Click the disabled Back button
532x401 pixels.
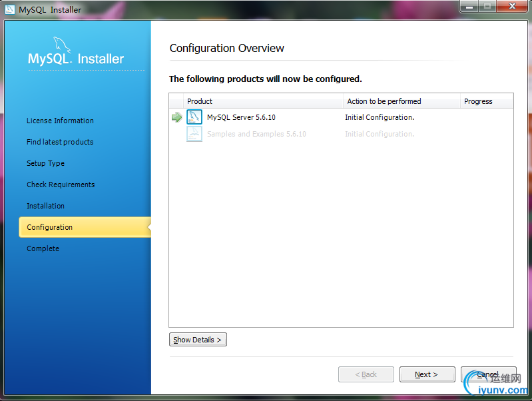point(366,374)
